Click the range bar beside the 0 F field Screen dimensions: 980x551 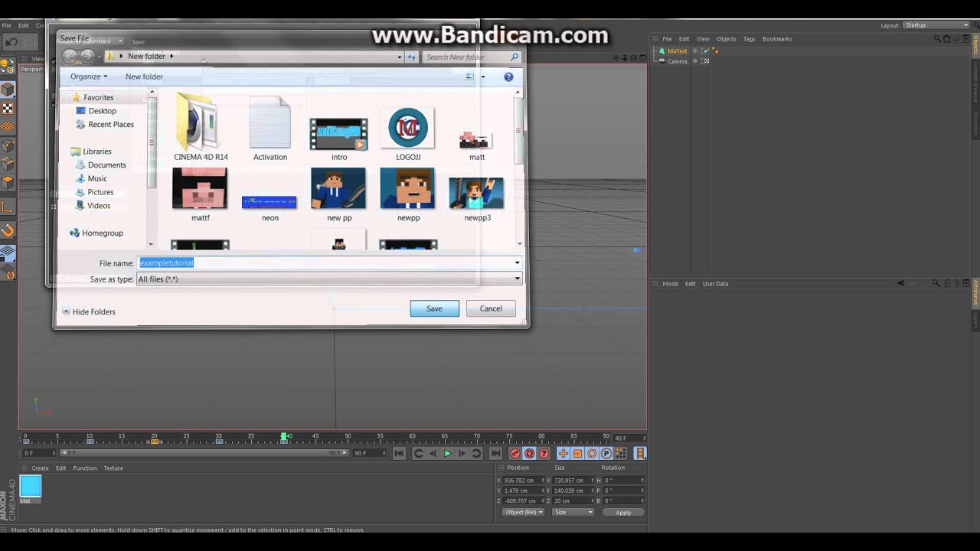[203, 453]
